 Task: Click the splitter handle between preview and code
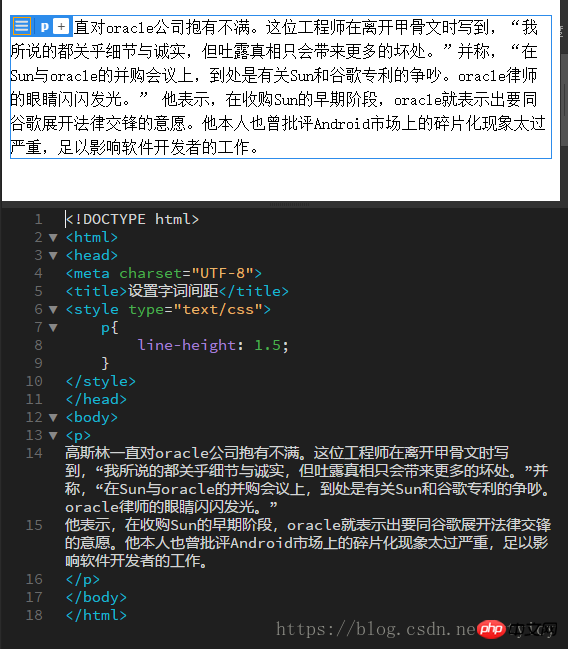tap(289, 204)
